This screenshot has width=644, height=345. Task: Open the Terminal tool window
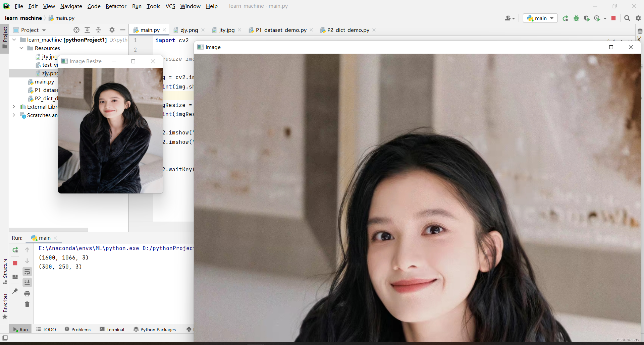click(x=112, y=330)
